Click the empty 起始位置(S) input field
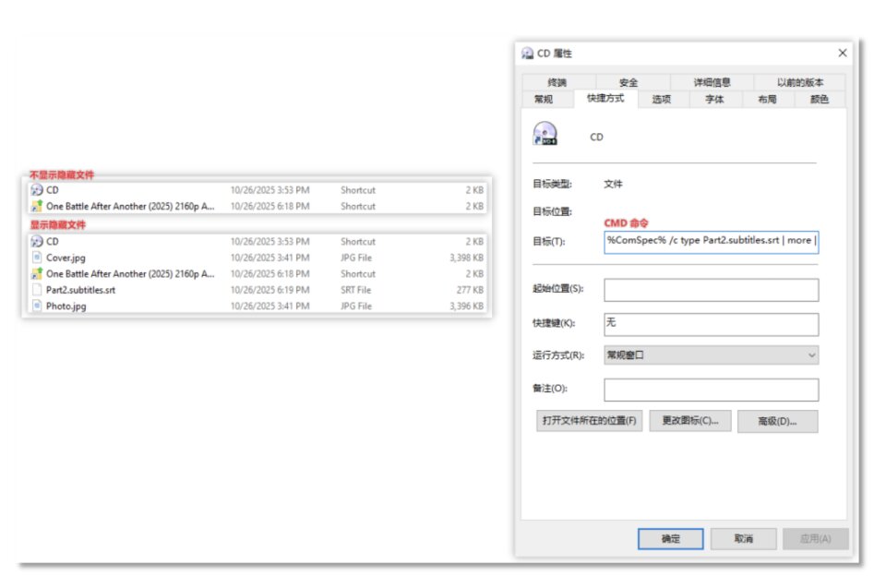The width and height of the screenshot is (886, 588). tap(711, 290)
